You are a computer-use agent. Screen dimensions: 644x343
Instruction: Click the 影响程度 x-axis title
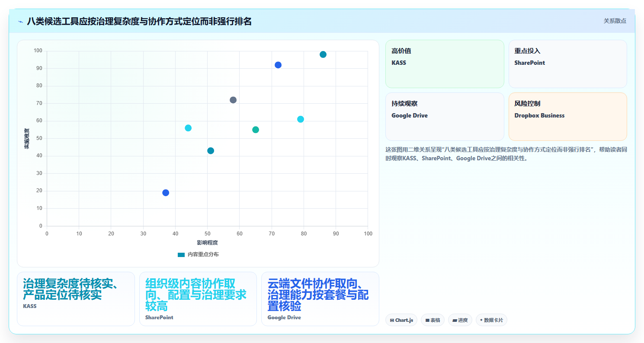pyautogui.click(x=207, y=243)
